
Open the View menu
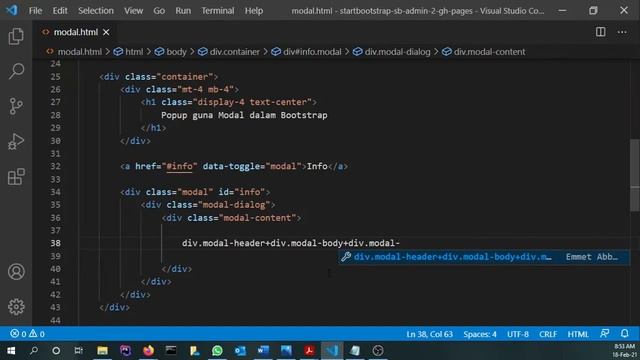[x=133, y=11]
